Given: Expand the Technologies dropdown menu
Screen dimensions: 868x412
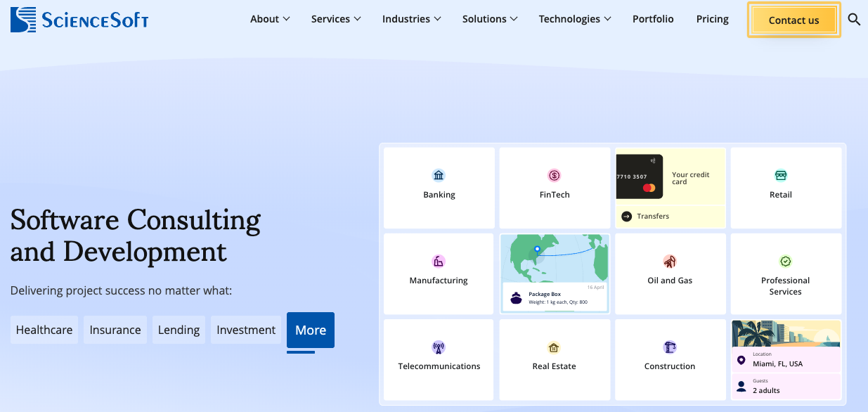Looking at the screenshot, I should (574, 19).
